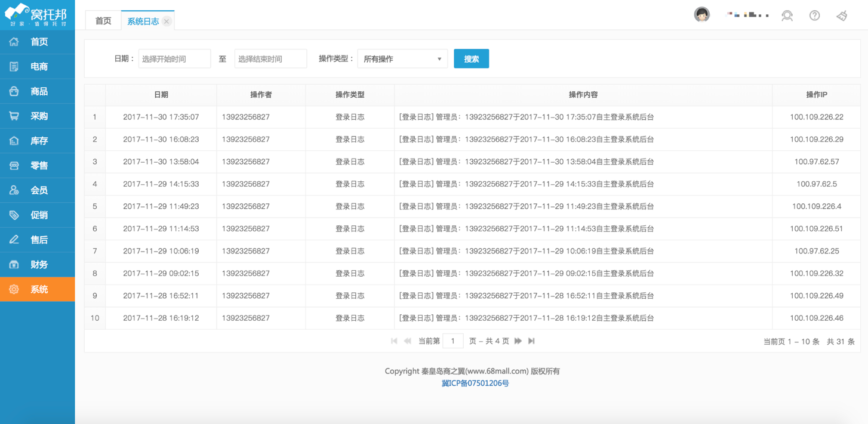Click IP address 100.109.226.49
This screenshot has width=868, height=424.
817,296
